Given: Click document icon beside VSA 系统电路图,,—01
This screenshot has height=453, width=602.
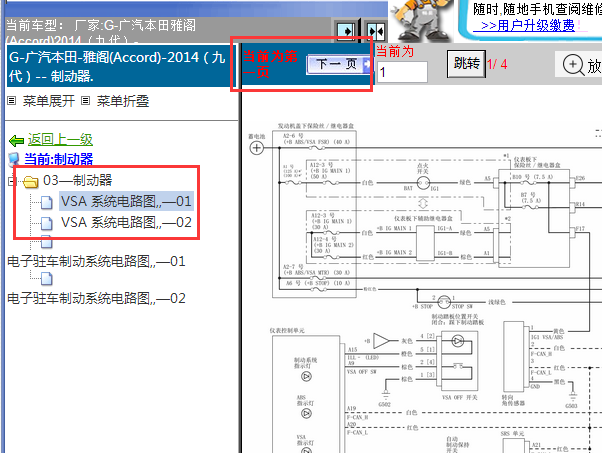Looking at the screenshot, I should pyautogui.click(x=46, y=202).
